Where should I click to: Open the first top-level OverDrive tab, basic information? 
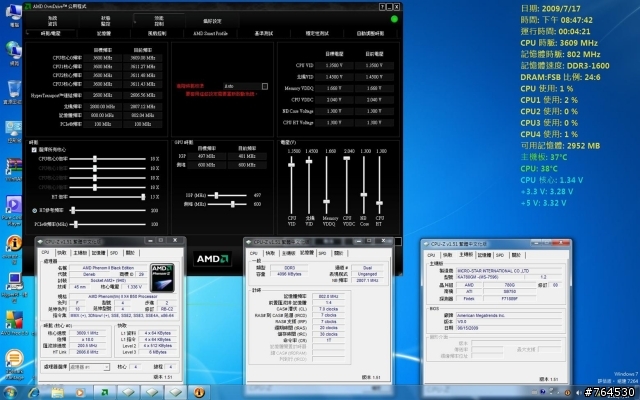[x=53, y=21]
